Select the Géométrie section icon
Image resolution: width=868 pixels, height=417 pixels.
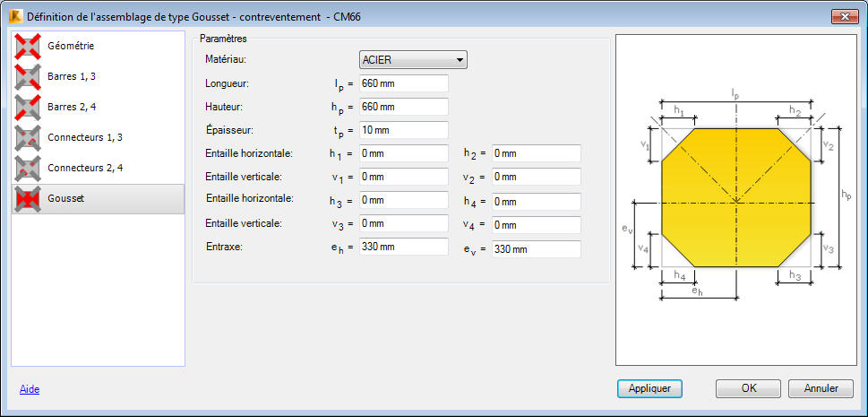29,46
